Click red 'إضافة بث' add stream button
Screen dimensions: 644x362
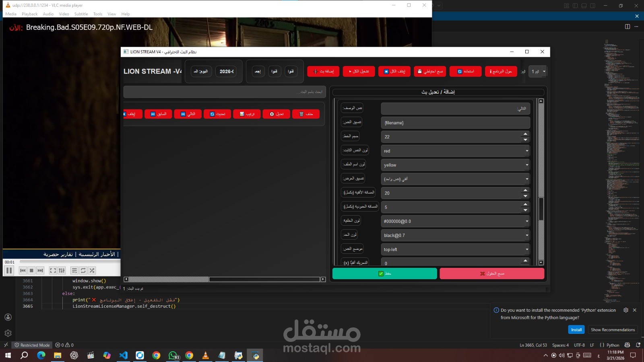323,71
